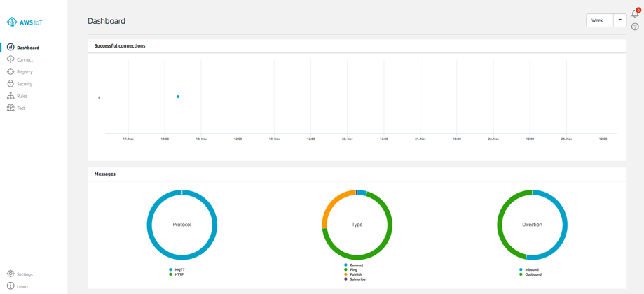
Task: Click the data point on connections chart
Action: (x=178, y=97)
